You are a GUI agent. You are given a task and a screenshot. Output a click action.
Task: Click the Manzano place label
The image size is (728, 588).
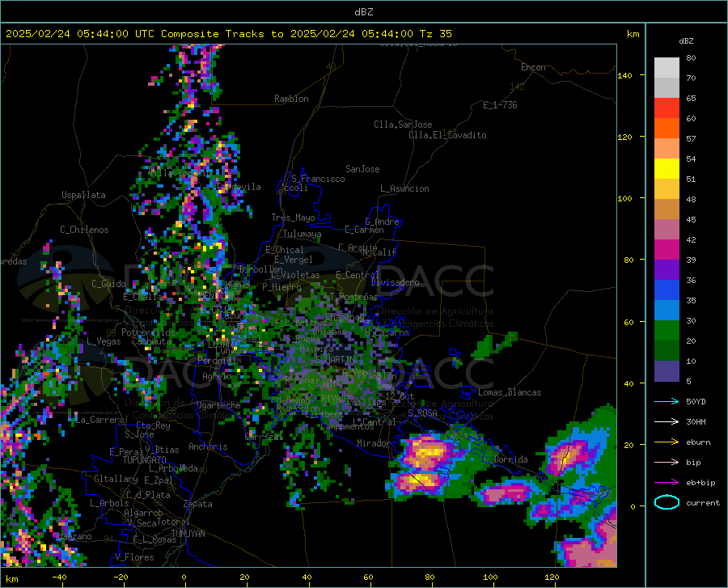[74, 536]
